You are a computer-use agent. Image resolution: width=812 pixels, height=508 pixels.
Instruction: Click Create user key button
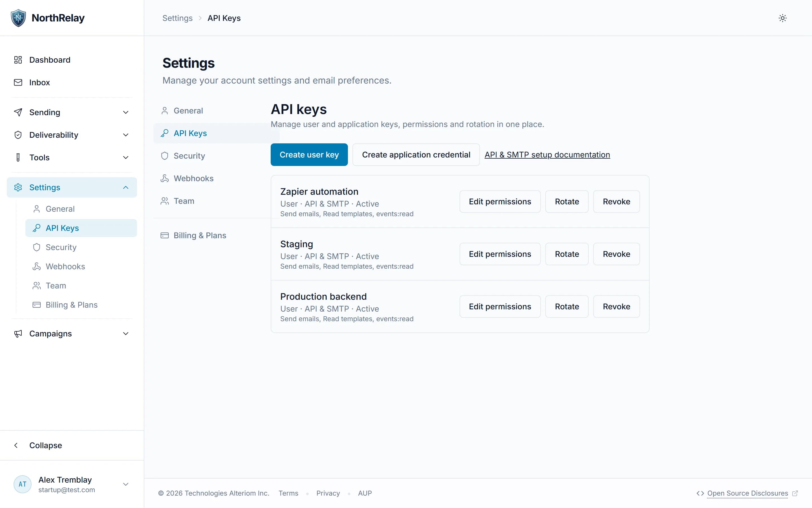tap(309, 155)
